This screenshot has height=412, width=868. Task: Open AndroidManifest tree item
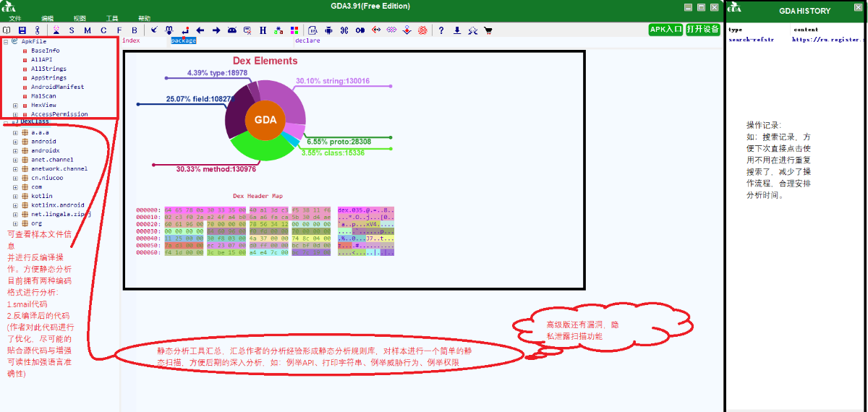[57, 87]
